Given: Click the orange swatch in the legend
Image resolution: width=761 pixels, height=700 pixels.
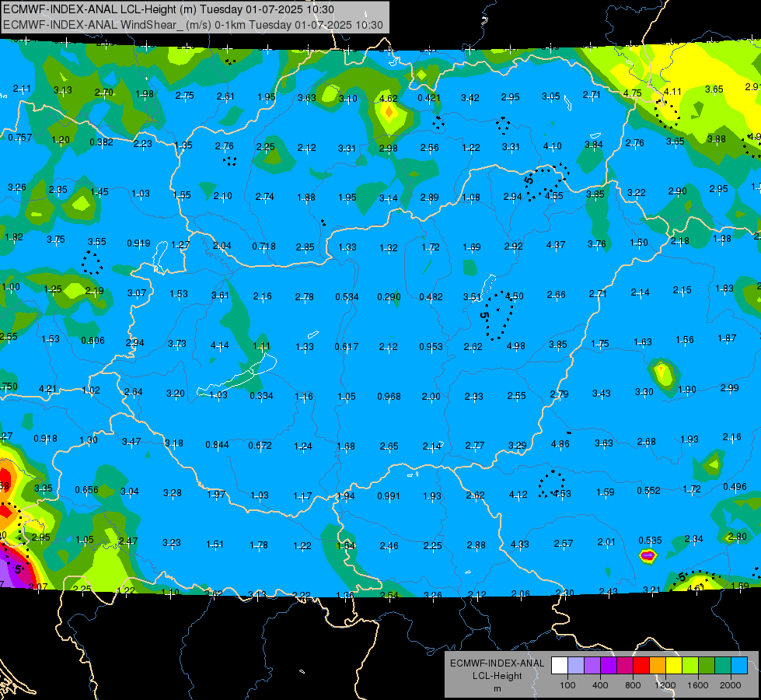Looking at the screenshot, I should (658, 665).
